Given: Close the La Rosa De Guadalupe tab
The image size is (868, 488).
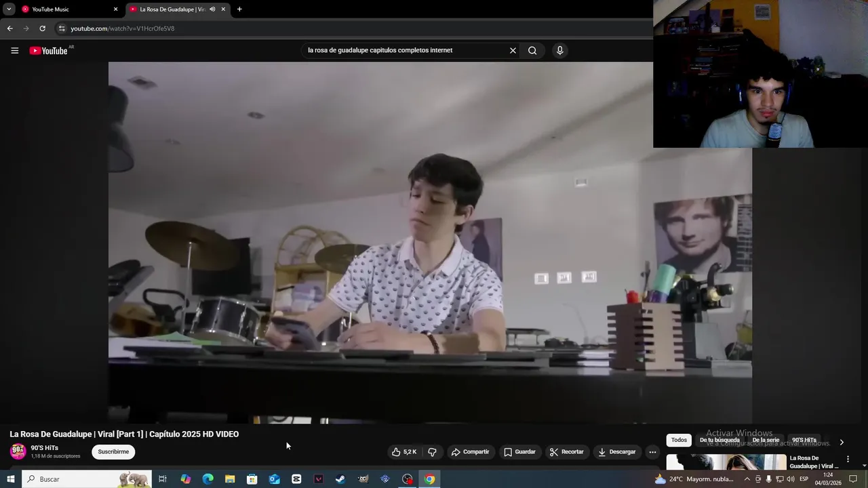Looking at the screenshot, I should [x=223, y=9].
